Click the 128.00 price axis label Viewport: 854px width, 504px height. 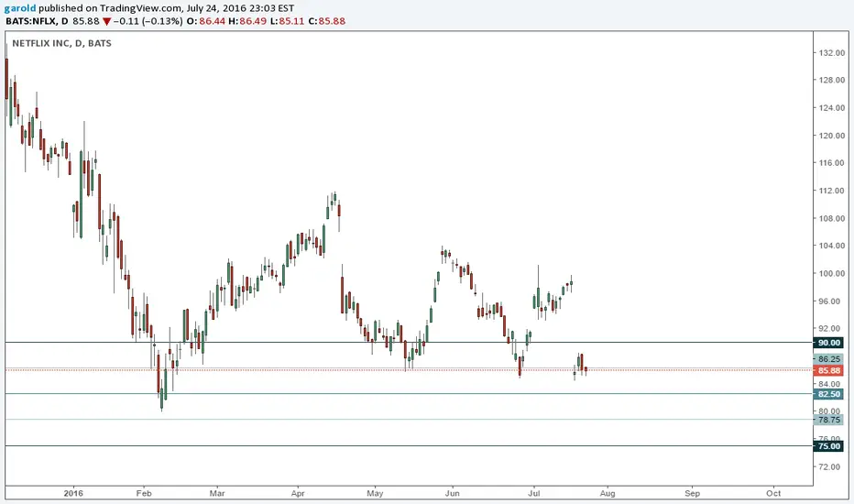pos(831,80)
